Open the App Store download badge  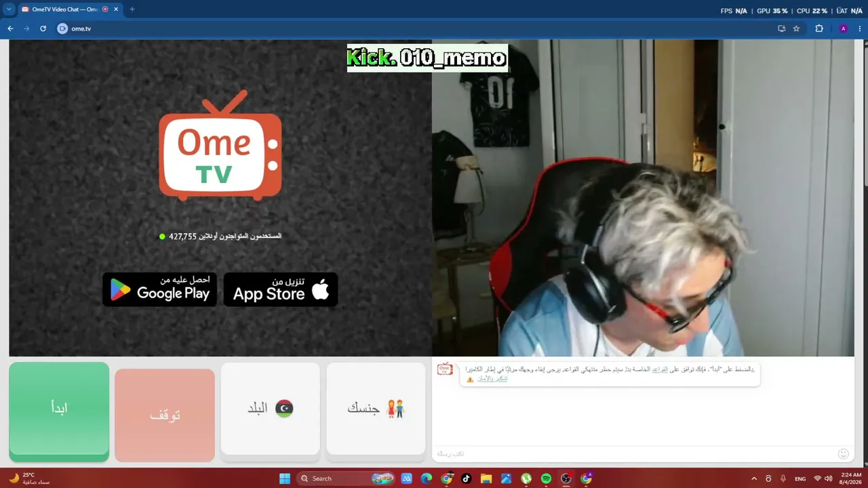click(281, 289)
